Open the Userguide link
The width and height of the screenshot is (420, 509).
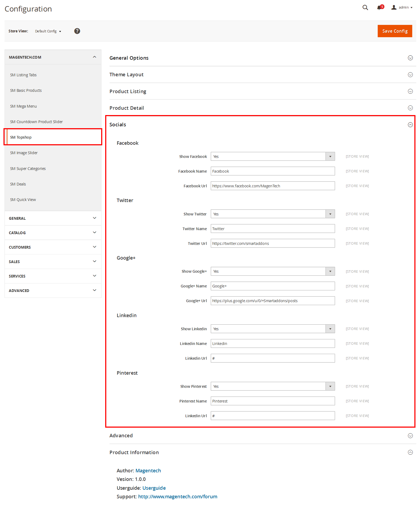click(154, 488)
